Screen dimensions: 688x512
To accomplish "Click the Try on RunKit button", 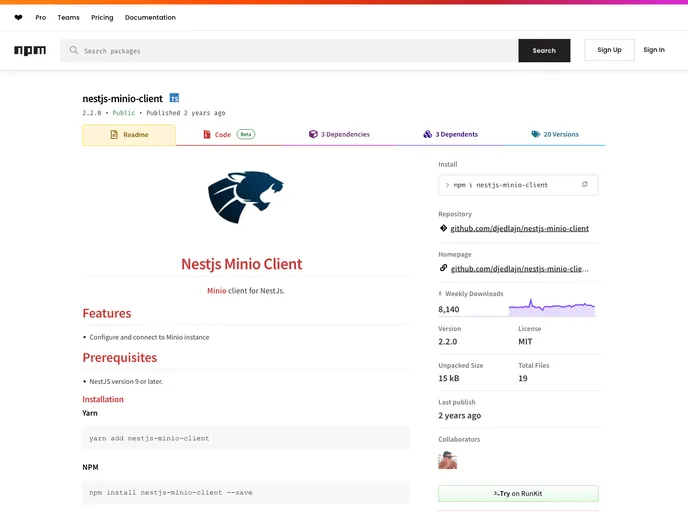I will coord(518,494).
